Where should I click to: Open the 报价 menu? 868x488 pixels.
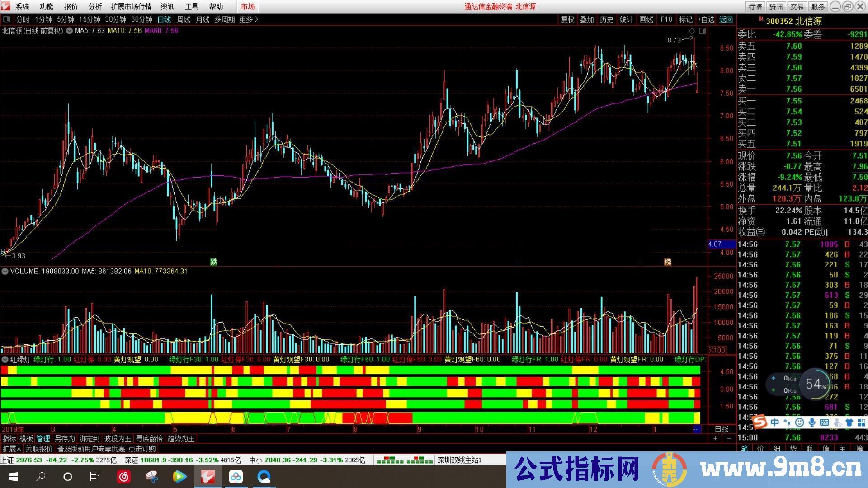[x=71, y=6]
